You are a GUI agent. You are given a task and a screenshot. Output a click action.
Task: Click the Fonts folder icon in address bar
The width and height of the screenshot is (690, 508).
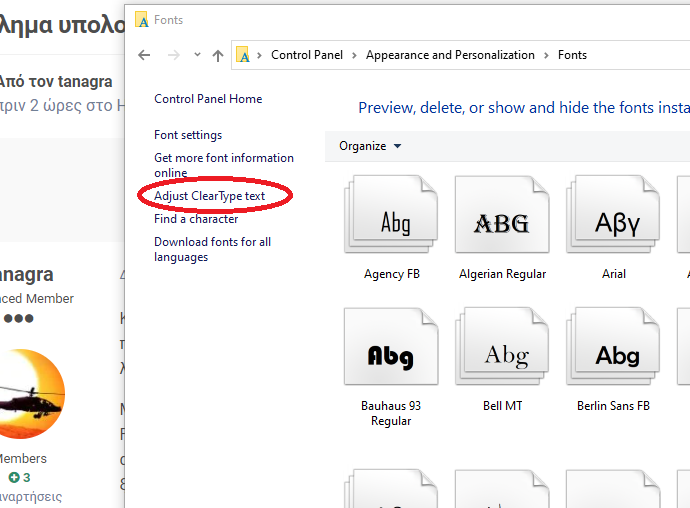243,55
